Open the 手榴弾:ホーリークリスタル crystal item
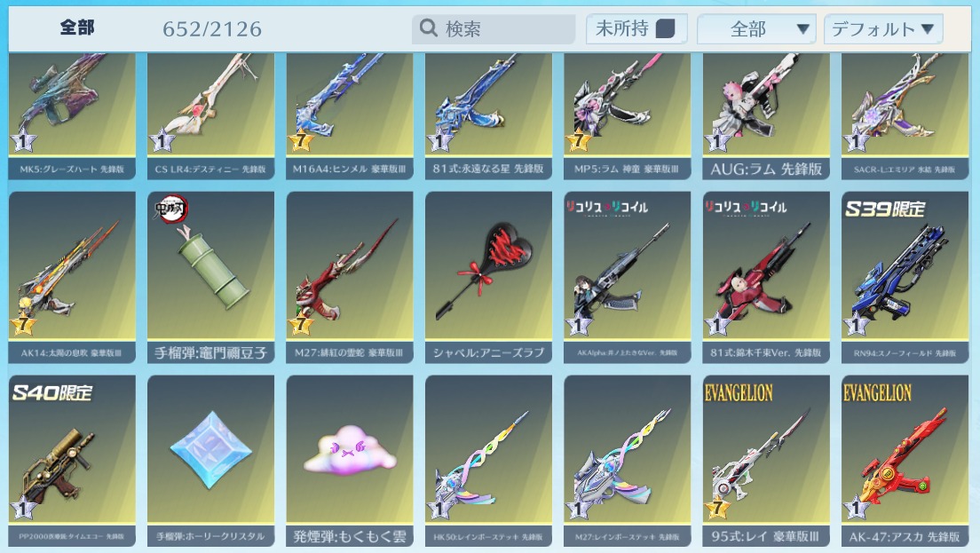The height and width of the screenshot is (553, 980). (210, 462)
